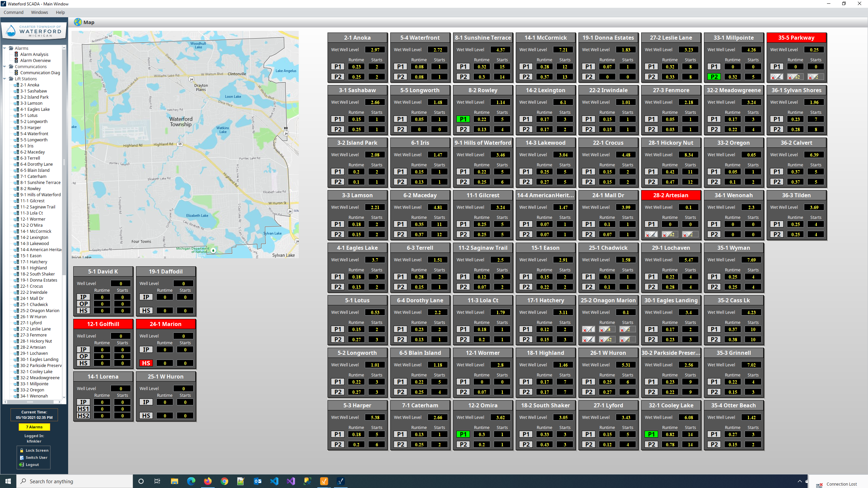The height and width of the screenshot is (488, 868).
Task: Click the tree panel horizontal scrollbar
Action: tap(31, 402)
